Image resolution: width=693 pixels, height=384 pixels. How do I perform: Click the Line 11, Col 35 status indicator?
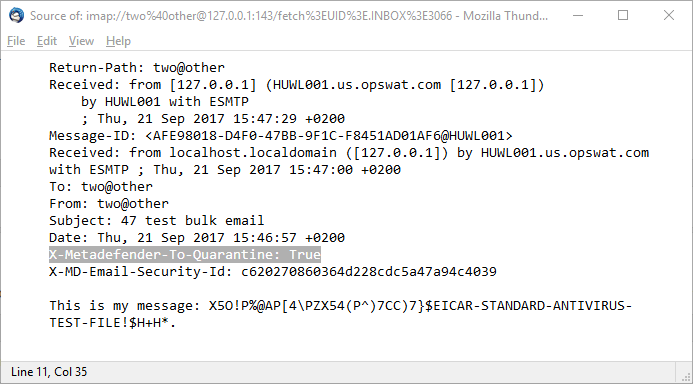[49, 372]
